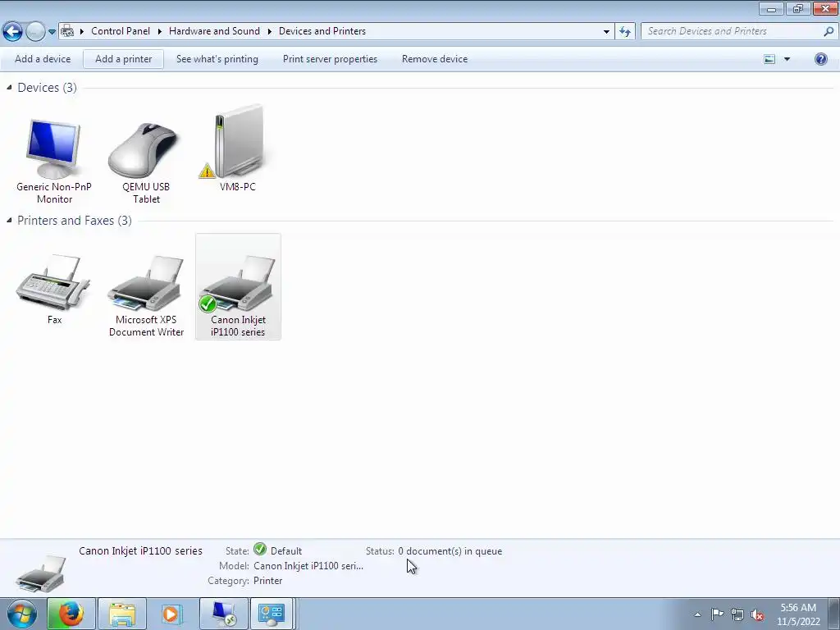Click the Canon Inkjet iP1100 series details title

click(140, 550)
